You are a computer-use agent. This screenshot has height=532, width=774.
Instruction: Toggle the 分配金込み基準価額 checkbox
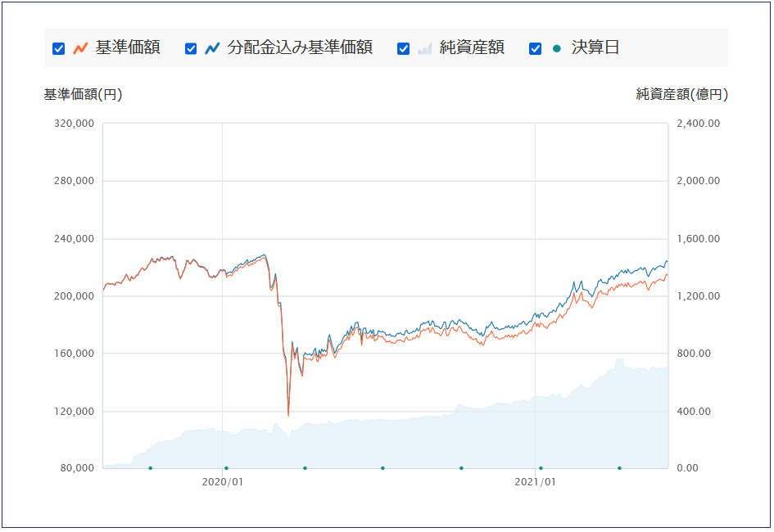[191, 48]
